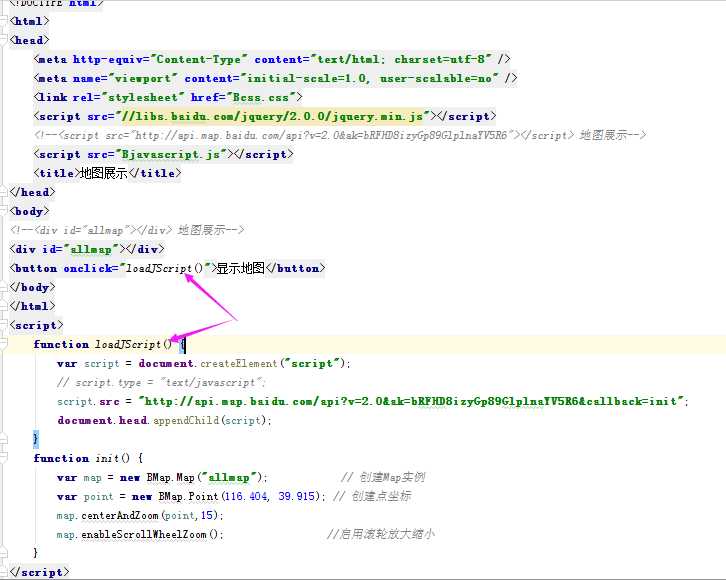Collapse the fold marker beside the opening head tag
Image resolution: width=726 pixels, height=580 pixels.
click(x=4, y=40)
